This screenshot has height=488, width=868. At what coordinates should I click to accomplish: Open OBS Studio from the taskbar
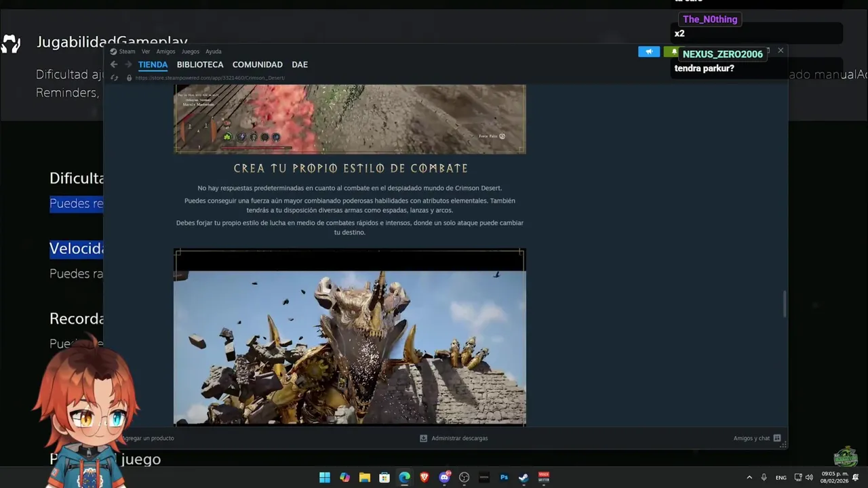[464, 477]
